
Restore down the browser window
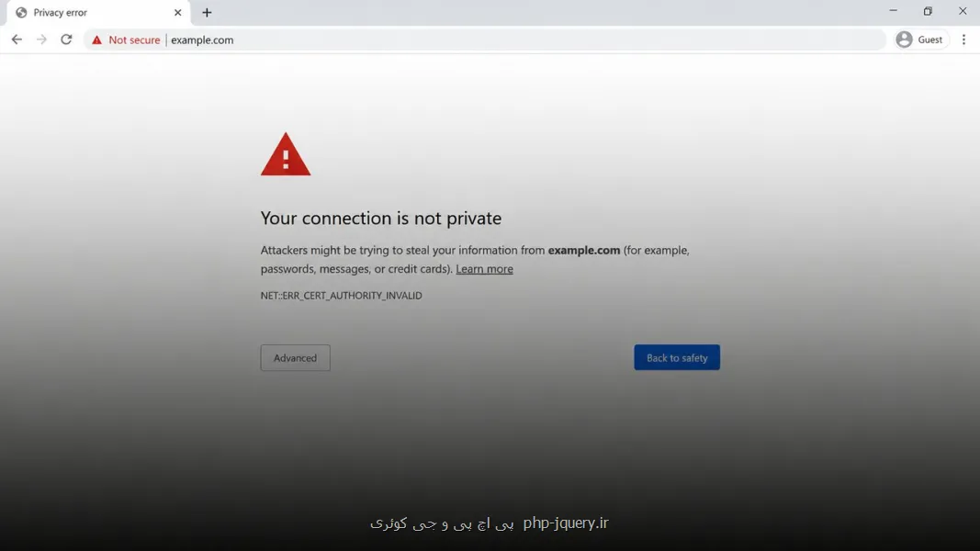coord(928,11)
